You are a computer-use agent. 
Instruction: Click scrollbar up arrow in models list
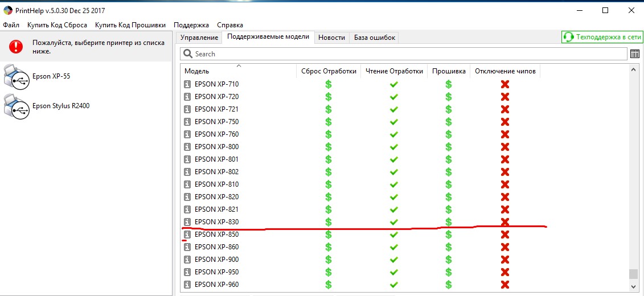coord(634,70)
